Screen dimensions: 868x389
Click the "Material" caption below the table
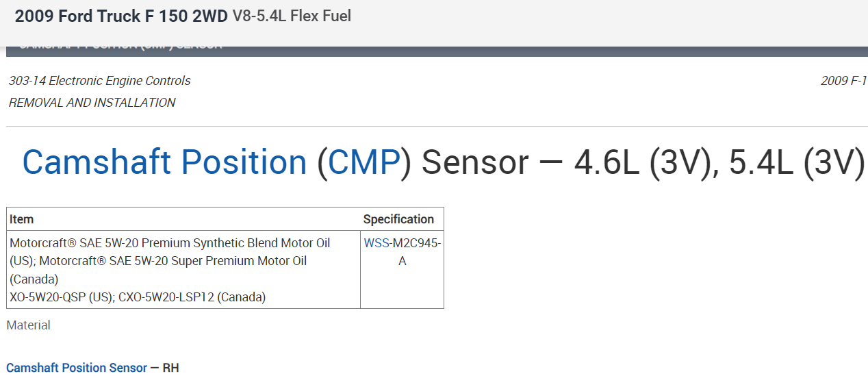(x=28, y=325)
